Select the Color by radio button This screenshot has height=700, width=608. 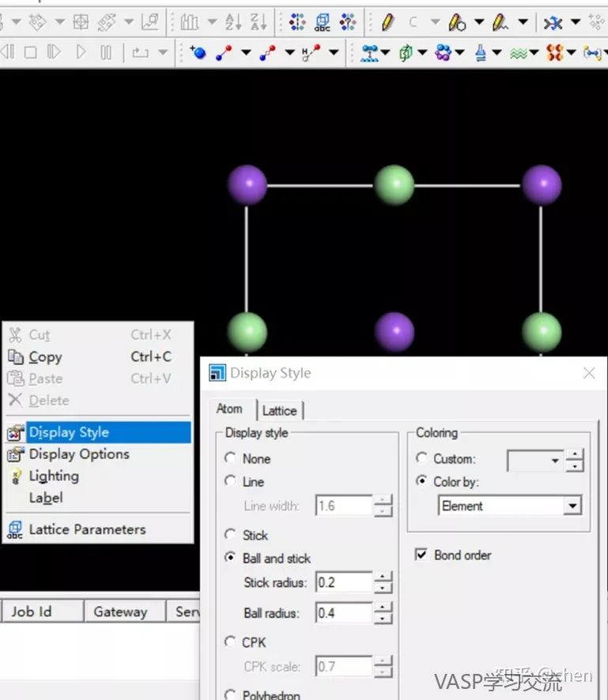(x=421, y=481)
